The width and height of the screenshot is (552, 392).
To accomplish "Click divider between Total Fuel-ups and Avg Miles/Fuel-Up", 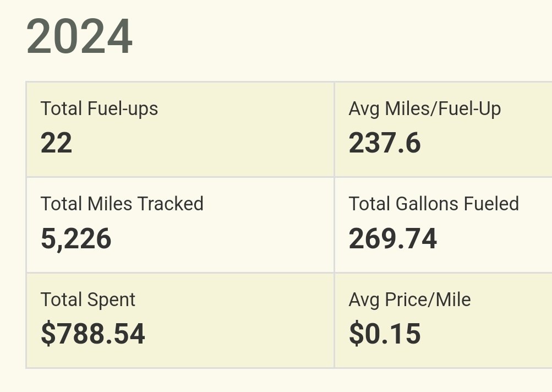I will click(x=334, y=129).
